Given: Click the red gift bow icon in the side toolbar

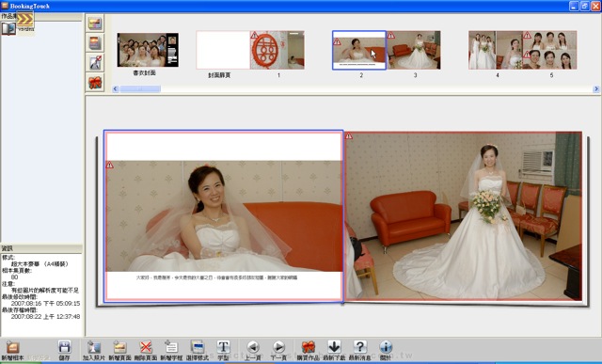Looking at the screenshot, I should point(95,83).
